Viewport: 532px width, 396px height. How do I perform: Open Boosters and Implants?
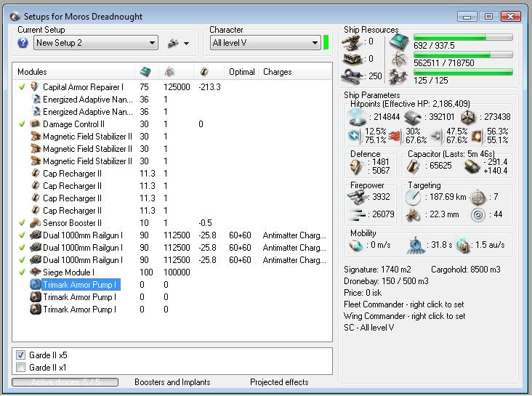pos(172,382)
